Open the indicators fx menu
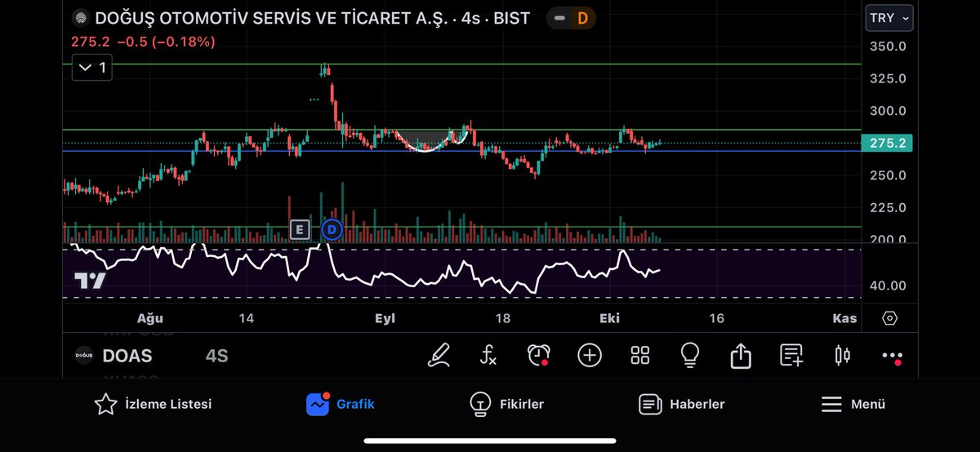The width and height of the screenshot is (980, 452). (x=488, y=355)
